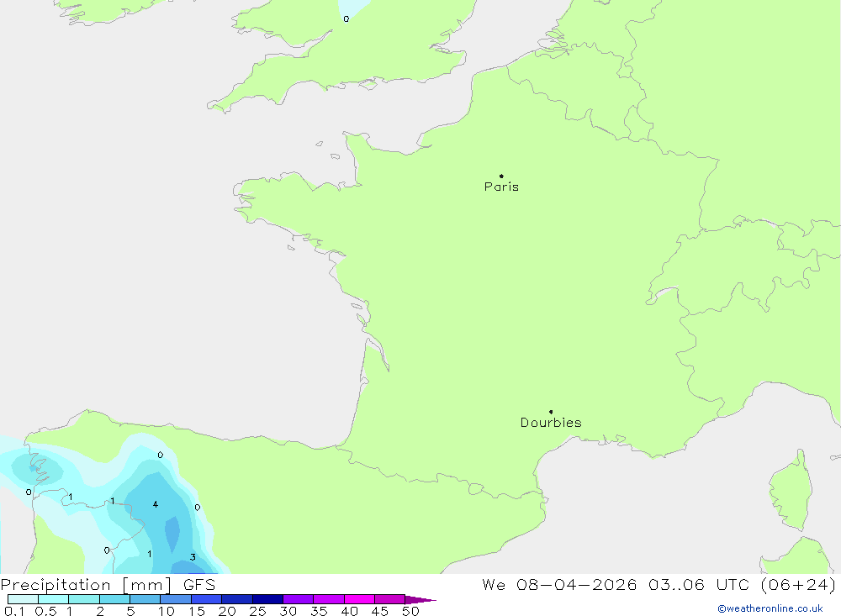Click the '03..06 UTC' time text
The image size is (841, 616).
click(699, 585)
